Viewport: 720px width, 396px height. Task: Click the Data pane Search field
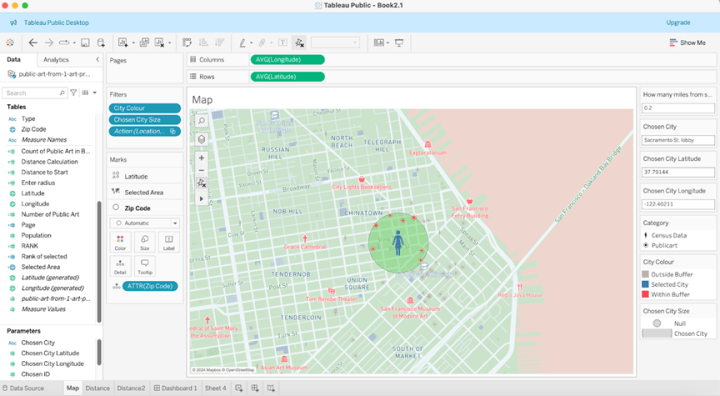coord(35,93)
